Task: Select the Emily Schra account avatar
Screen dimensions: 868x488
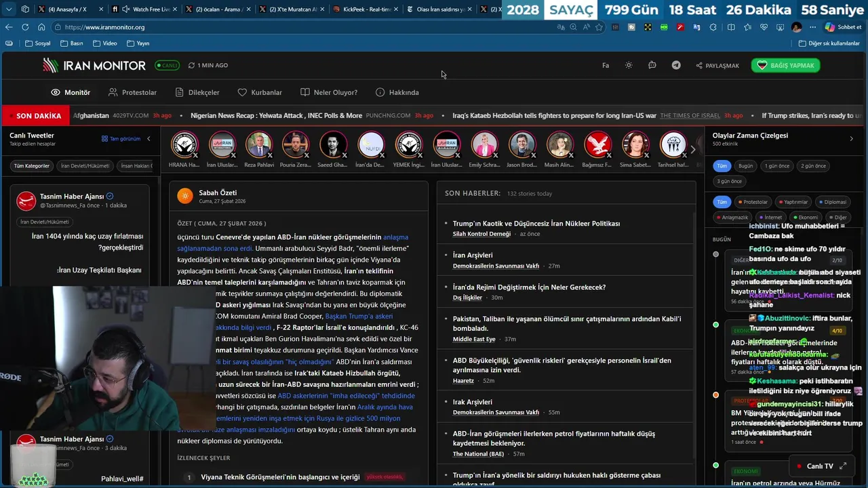Action: (484, 145)
